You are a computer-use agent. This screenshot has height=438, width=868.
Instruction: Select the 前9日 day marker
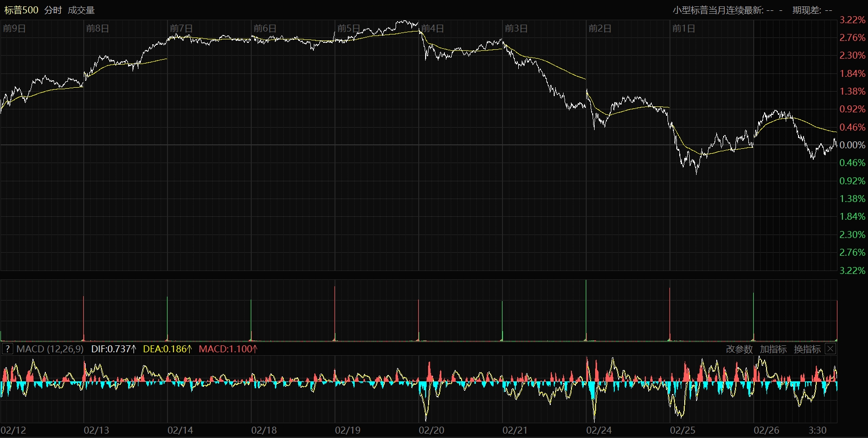14,28
